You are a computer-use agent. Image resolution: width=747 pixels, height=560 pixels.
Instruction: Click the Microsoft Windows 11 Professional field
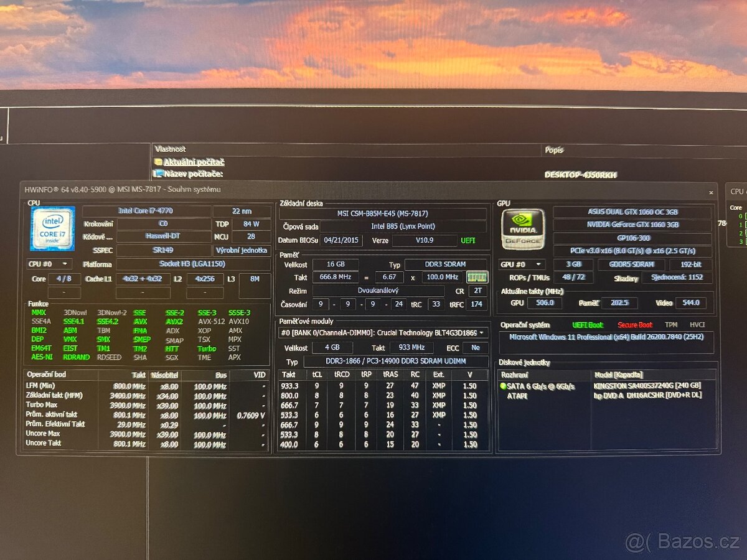pos(606,342)
